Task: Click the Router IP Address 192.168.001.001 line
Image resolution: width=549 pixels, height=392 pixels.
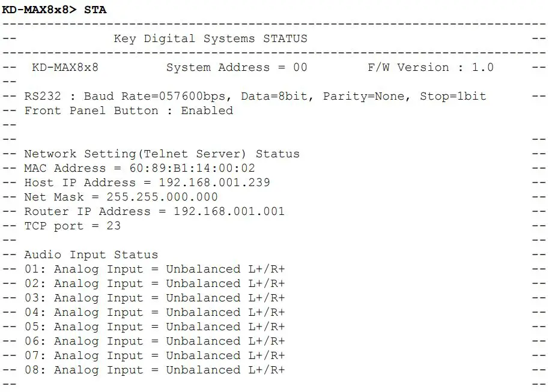Action: (154, 211)
